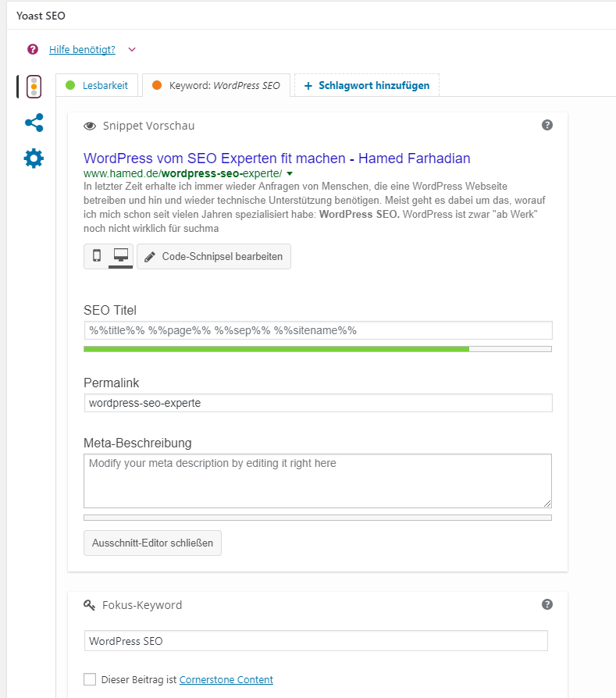Click the purple help question mark icon
616x698 pixels.
click(33, 49)
